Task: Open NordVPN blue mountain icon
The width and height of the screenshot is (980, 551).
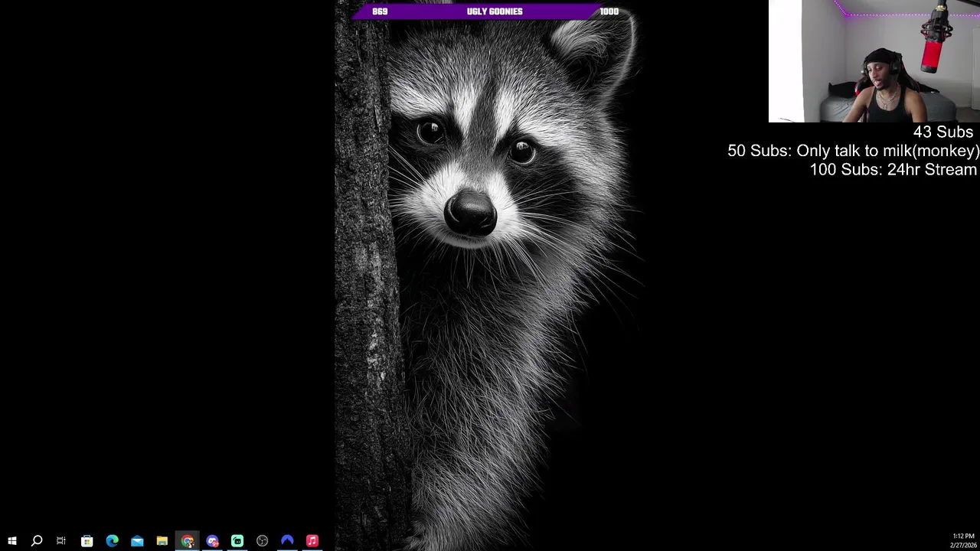Action: 287,541
